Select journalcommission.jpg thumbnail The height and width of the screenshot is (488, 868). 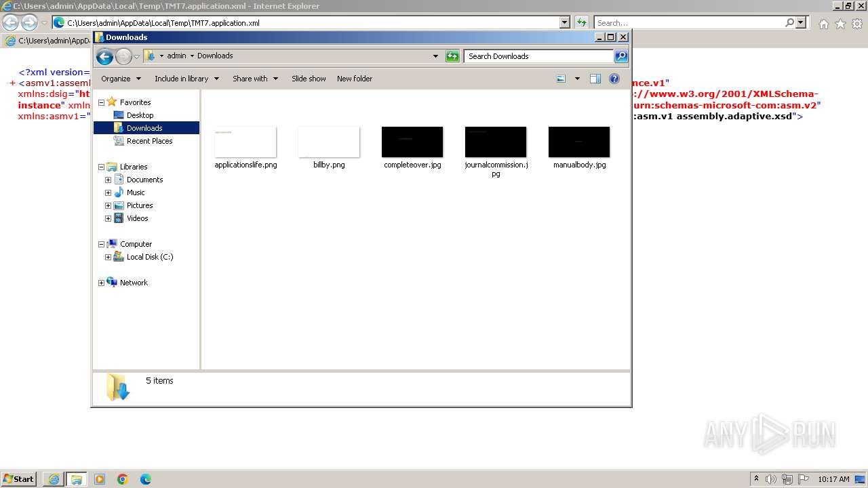(496, 142)
